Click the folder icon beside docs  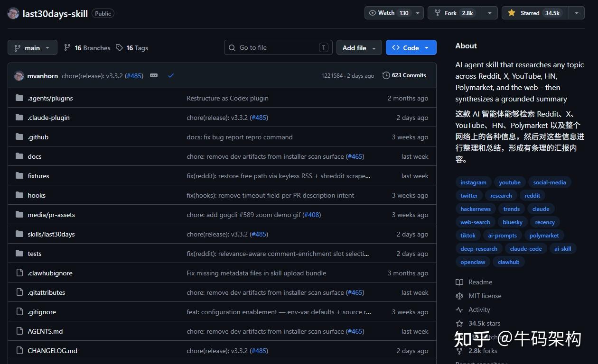point(19,156)
